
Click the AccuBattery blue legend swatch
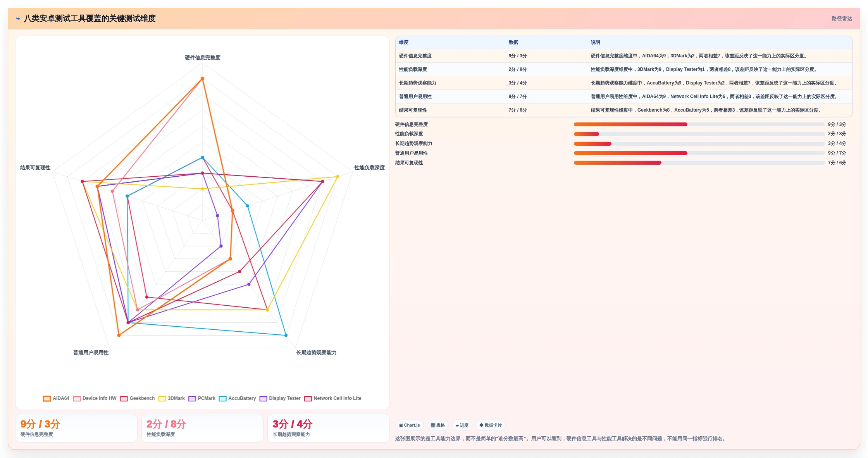(223, 398)
